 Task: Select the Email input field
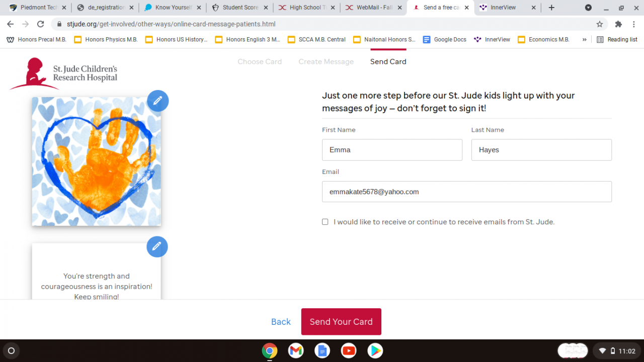coord(467,192)
